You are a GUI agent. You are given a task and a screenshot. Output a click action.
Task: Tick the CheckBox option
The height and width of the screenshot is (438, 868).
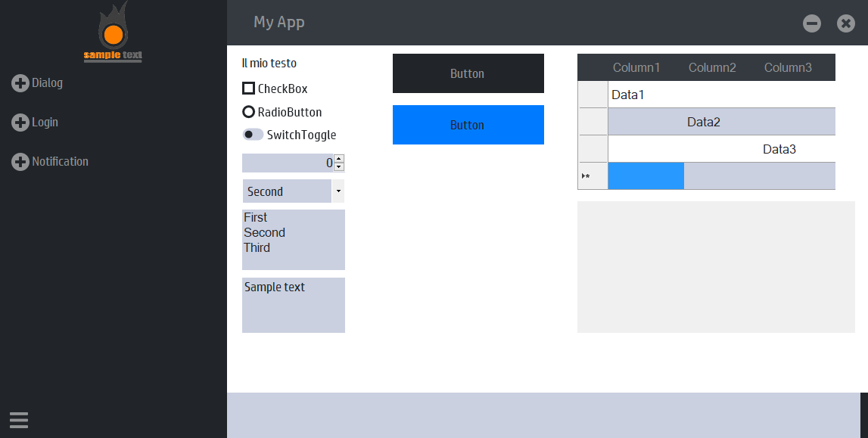coord(248,89)
